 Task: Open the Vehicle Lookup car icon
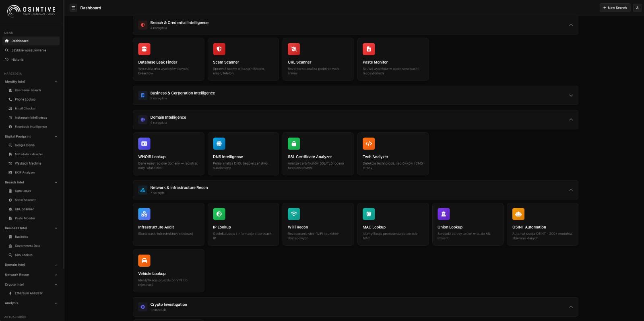click(144, 261)
